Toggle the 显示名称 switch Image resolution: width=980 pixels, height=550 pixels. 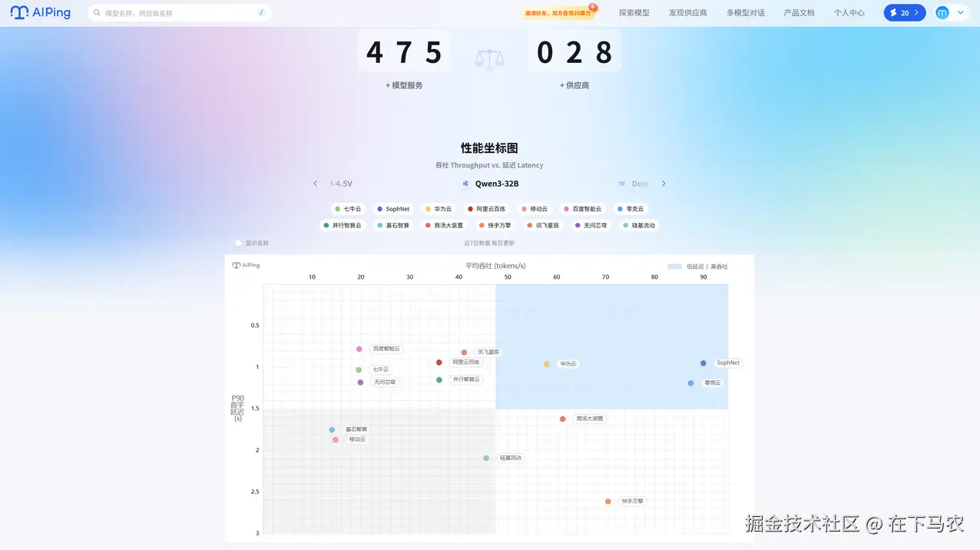coord(239,244)
